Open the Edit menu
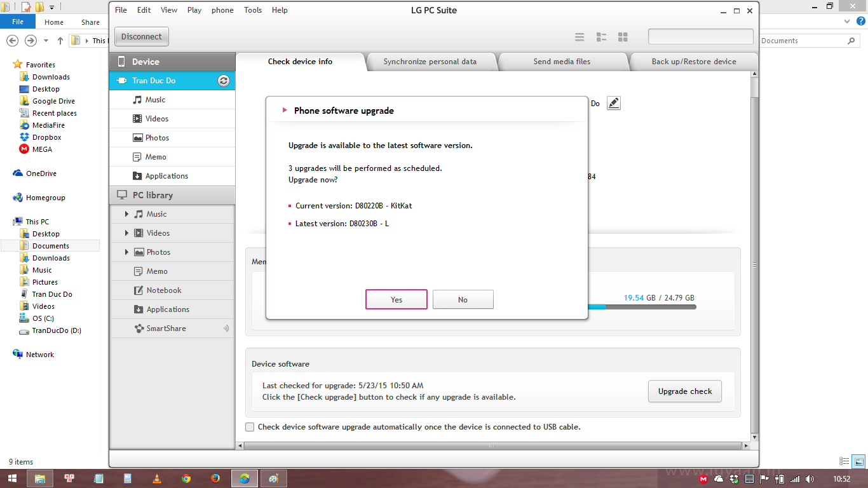The height and width of the screenshot is (488, 868). 144,10
